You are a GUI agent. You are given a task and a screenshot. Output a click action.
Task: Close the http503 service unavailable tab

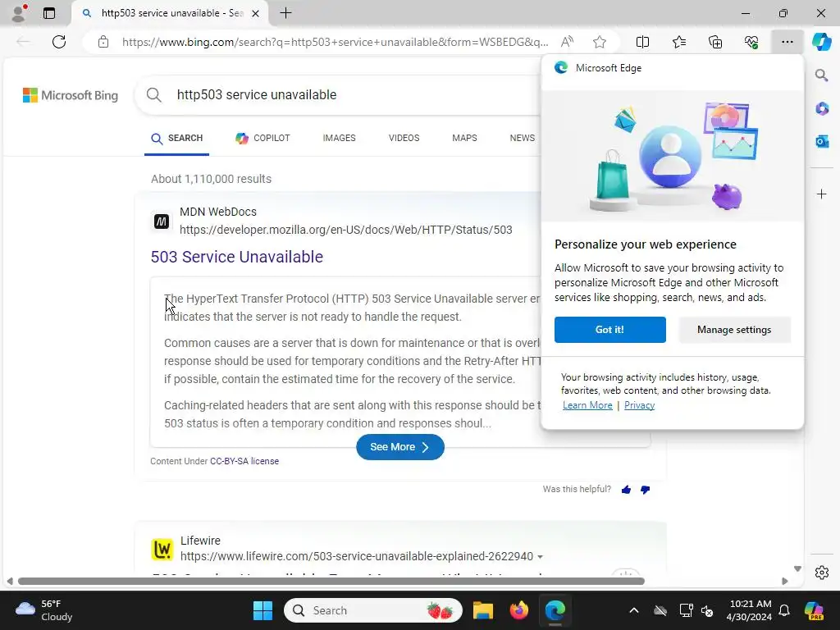coord(256,13)
